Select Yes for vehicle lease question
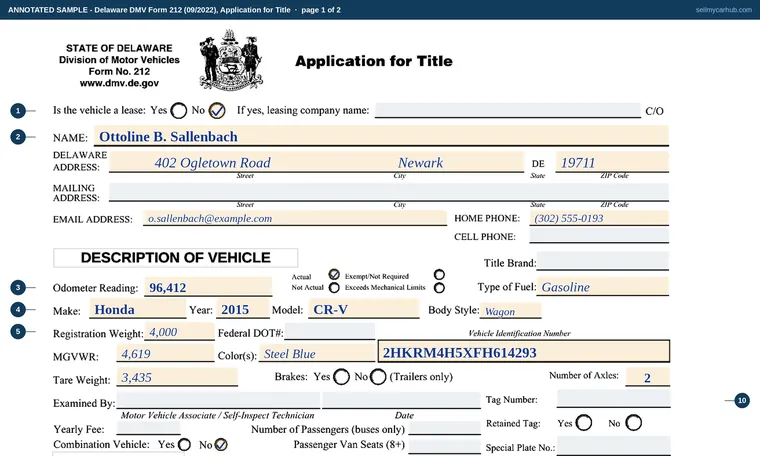 click(178, 110)
